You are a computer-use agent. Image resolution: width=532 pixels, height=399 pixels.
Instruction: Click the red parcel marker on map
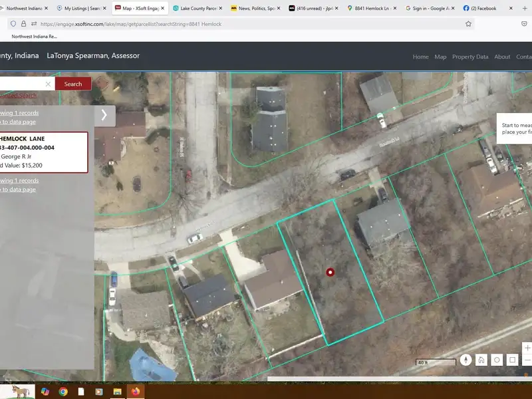tap(331, 272)
